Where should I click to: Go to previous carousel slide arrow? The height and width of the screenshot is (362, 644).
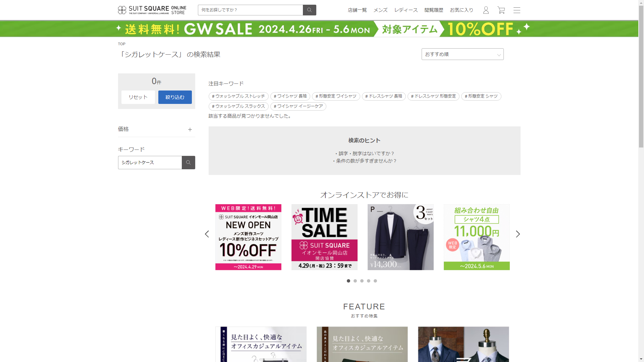[x=207, y=234]
